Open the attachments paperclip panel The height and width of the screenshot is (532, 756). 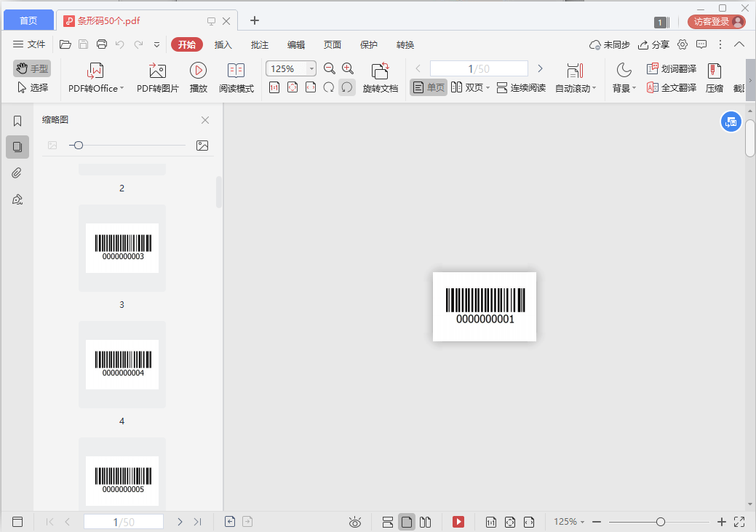pos(17,172)
